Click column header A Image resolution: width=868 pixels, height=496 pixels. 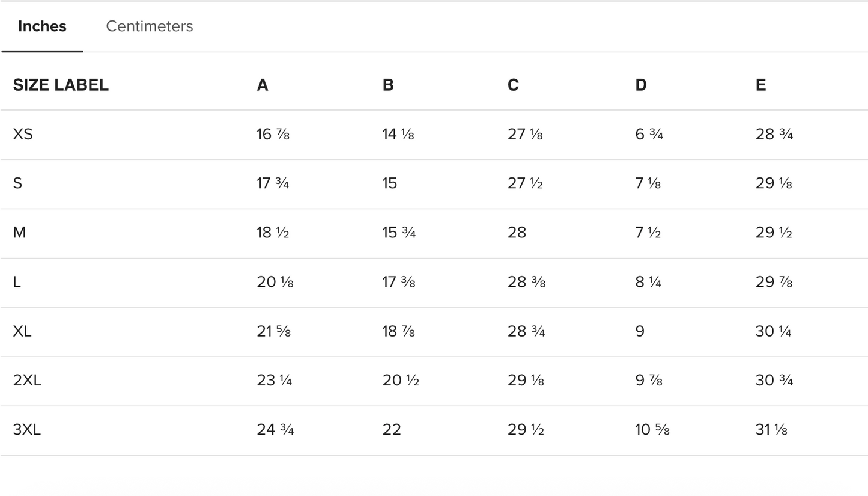click(263, 85)
